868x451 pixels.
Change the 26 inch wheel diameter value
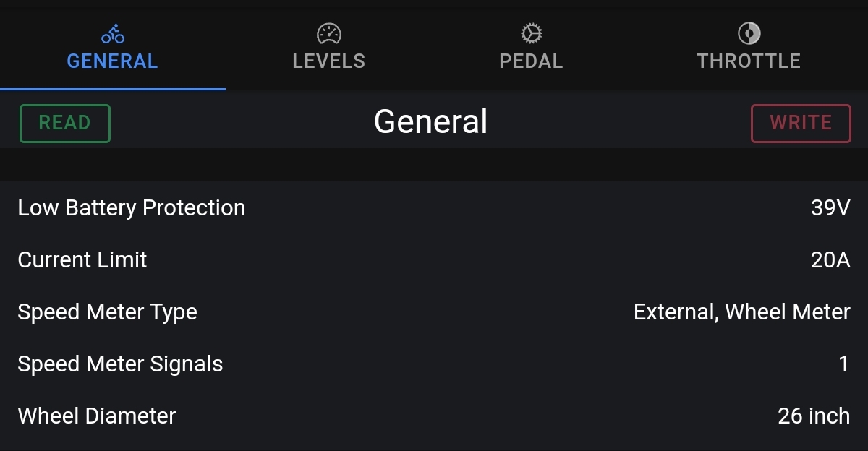click(x=814, y=416)
